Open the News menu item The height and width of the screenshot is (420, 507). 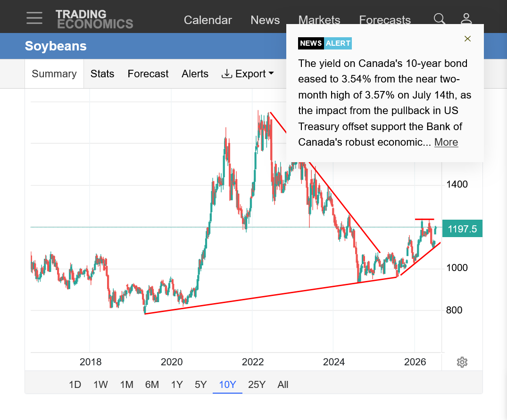click(x=265, y=20)
